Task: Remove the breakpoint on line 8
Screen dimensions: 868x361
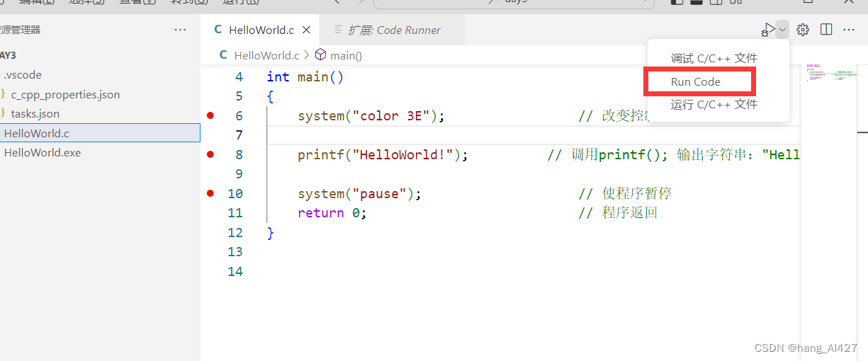Action: coord(210,154)
